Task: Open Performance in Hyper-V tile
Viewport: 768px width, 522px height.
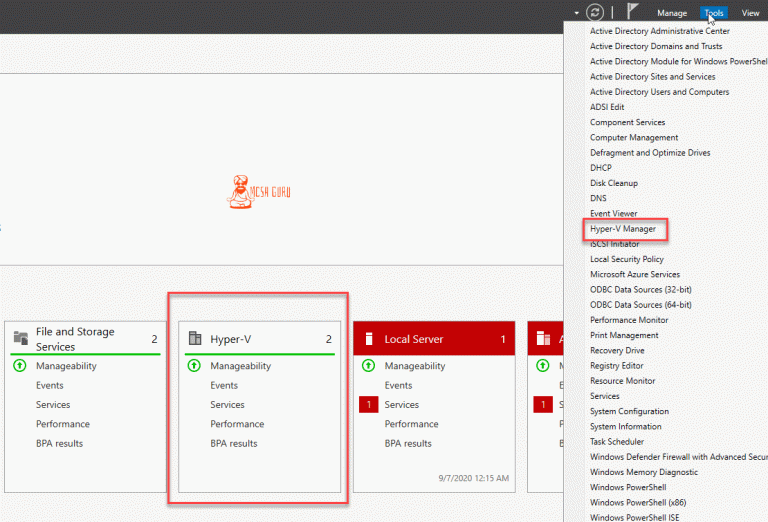Action: [x=237, y=424]
